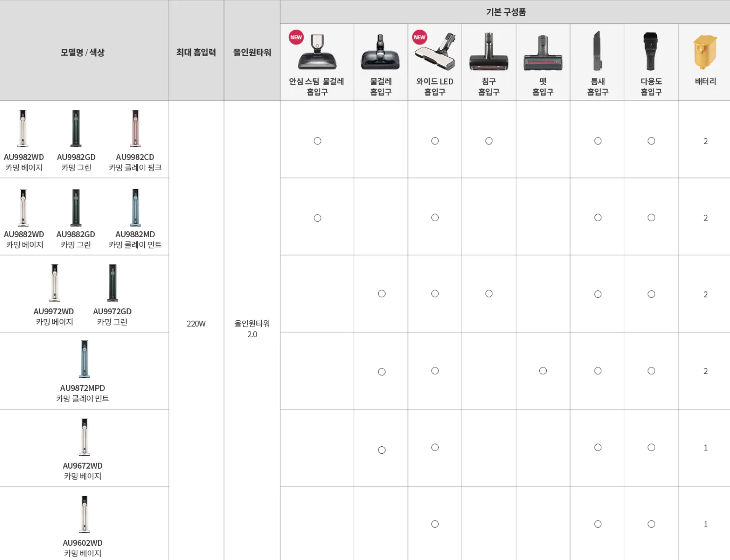
Task: Click the NEW badge on wide LED nozzle
Action: [419, 37]
